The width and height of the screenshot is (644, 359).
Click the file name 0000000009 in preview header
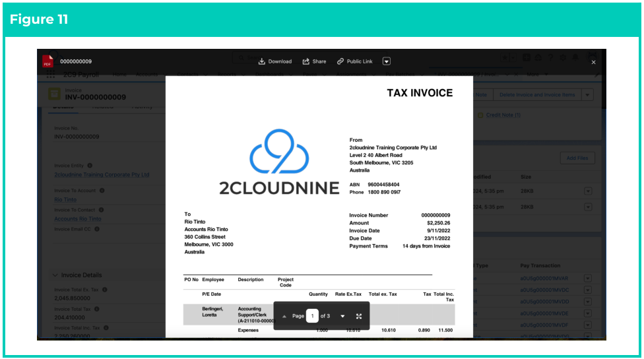[x=76, y=61]
